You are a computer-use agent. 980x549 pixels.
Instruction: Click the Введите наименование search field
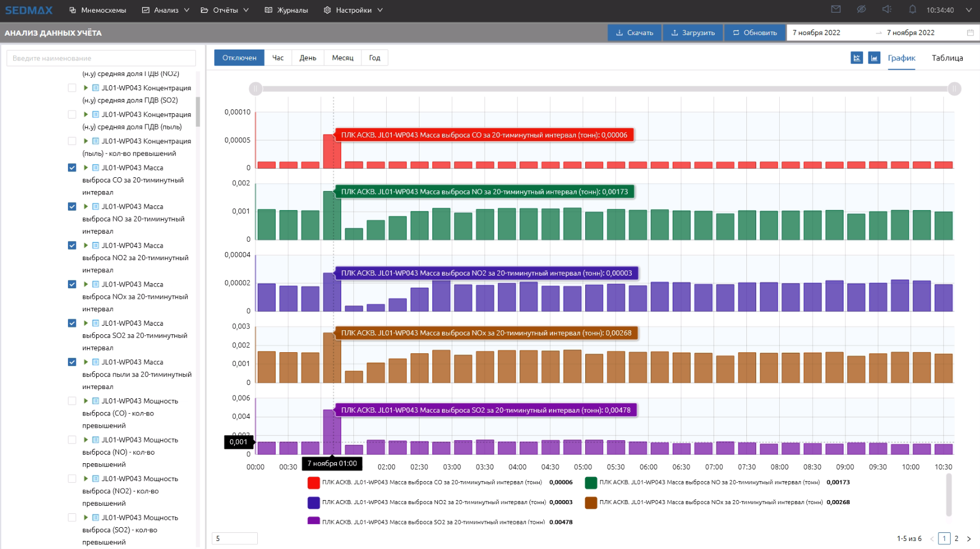click(x=101, y=58)
